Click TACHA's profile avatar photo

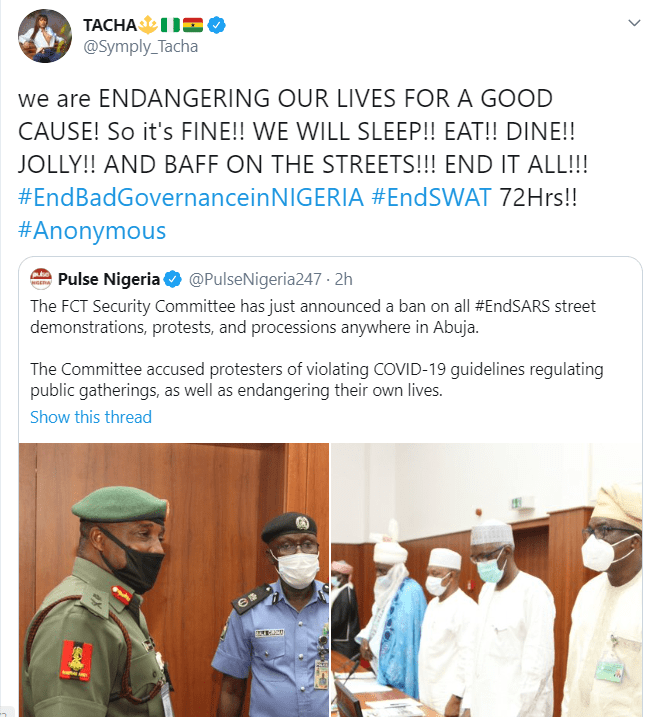pyautogui.click(x=43, y=35)
